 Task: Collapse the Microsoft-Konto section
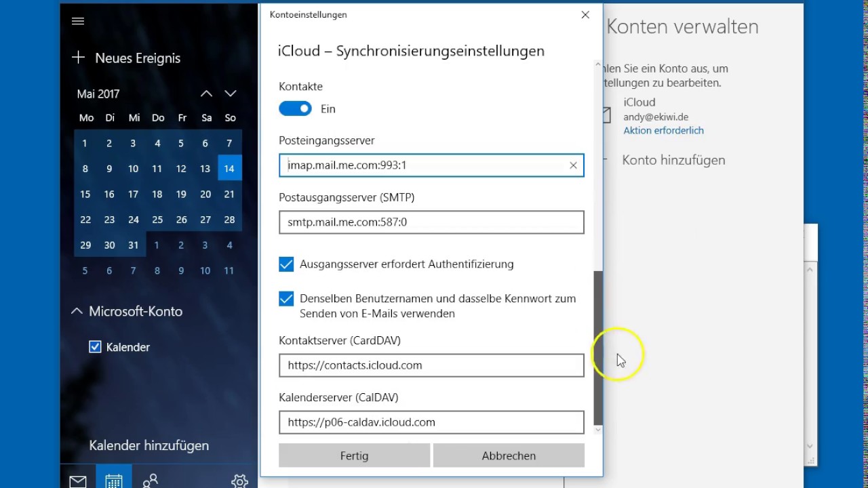(77, 312)
